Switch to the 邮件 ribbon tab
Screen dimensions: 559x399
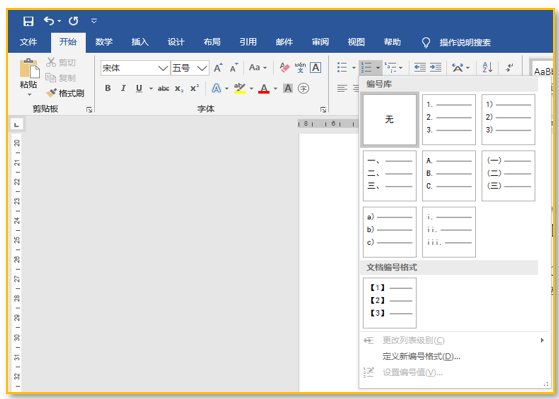click(x=284, y=42)
